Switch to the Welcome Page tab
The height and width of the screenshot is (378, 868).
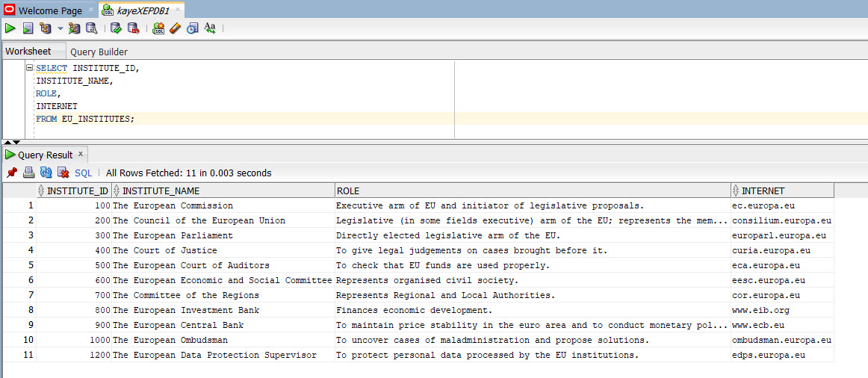[50, 10]
